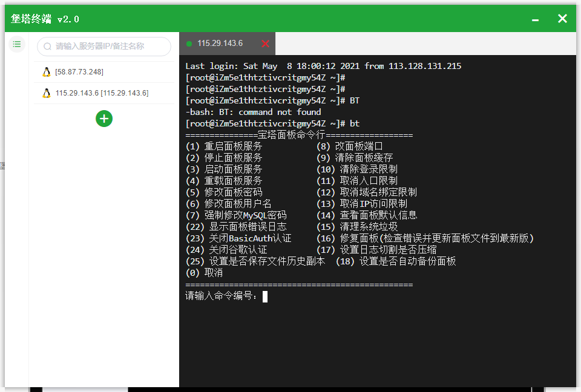Click the '(14) 查看面板默认信息' option text
The width and height of the screenshot is (581, 392).
(367, 215)
